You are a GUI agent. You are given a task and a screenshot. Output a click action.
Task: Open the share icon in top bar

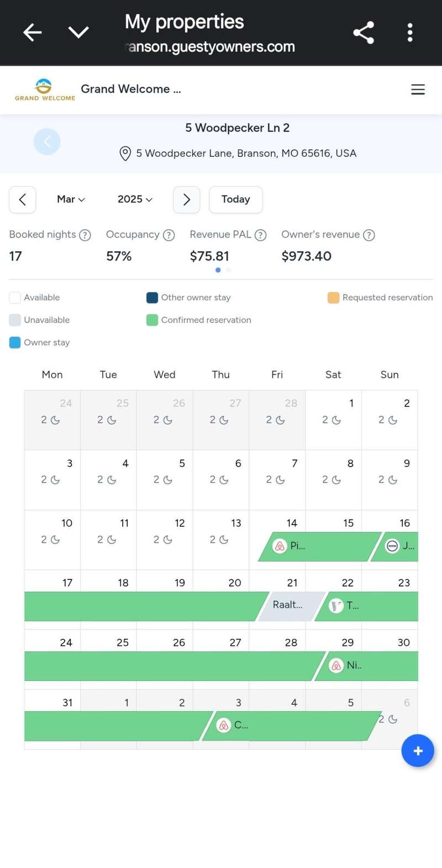click(364, 33)
